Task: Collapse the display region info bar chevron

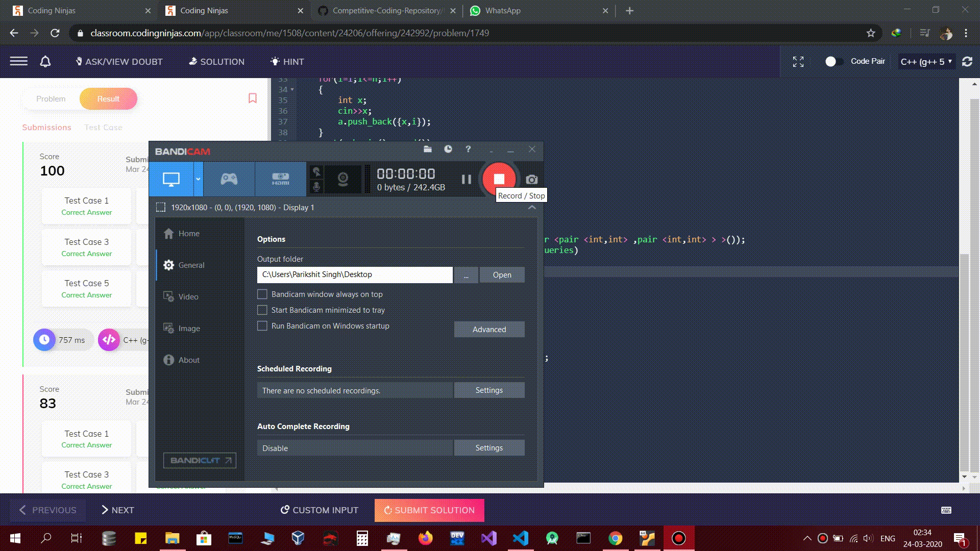Action: pos(531,208)
